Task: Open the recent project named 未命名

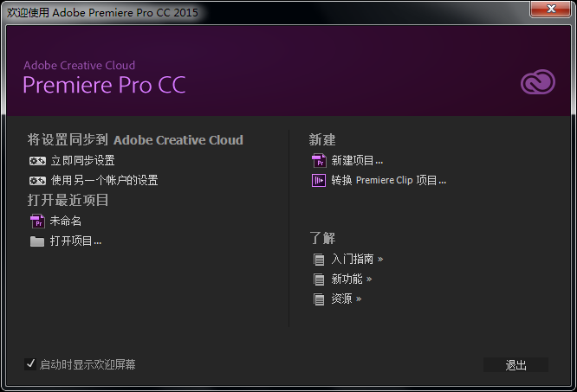Action: 66,221
